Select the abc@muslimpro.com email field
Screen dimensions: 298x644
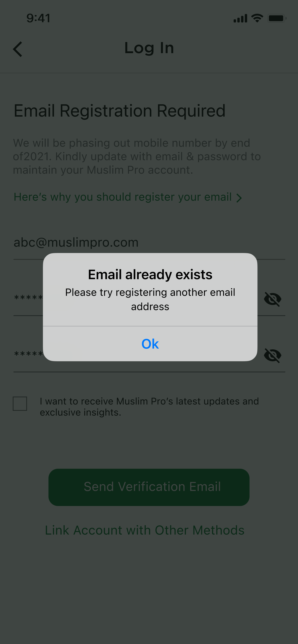pos(149,242)
